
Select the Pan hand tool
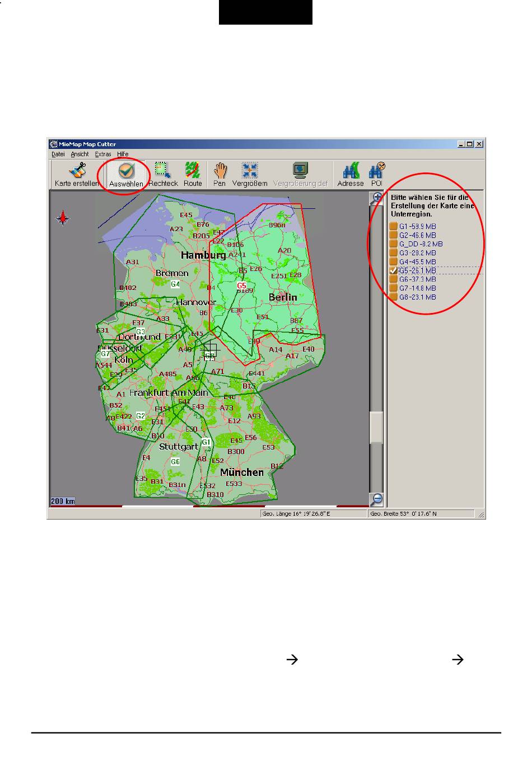pos(220,174)
